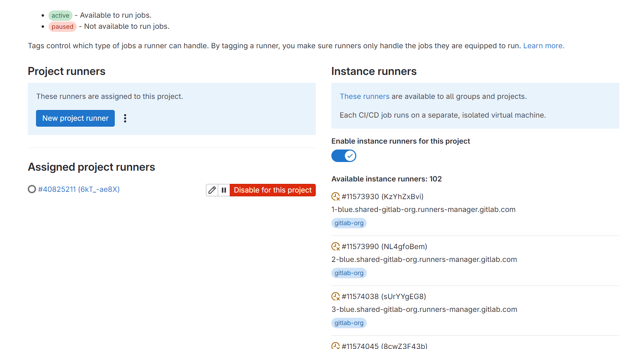Click the Available instance runners: 102 text

click(x=386, y=179)
